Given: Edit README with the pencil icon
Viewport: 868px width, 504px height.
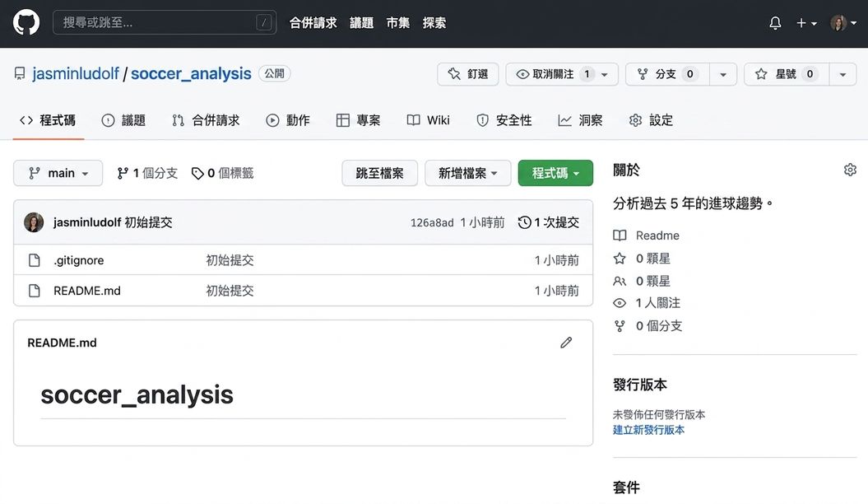Looking at the screenshot, I should (x=566, y=343).
